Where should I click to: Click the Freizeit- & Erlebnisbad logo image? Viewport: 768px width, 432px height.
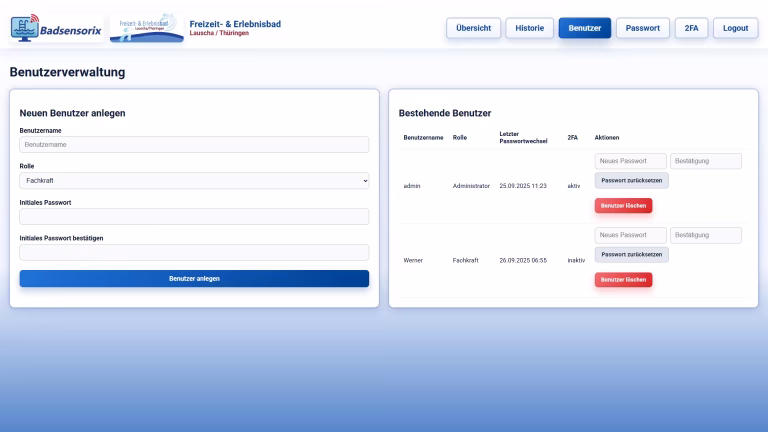[146, 28]
